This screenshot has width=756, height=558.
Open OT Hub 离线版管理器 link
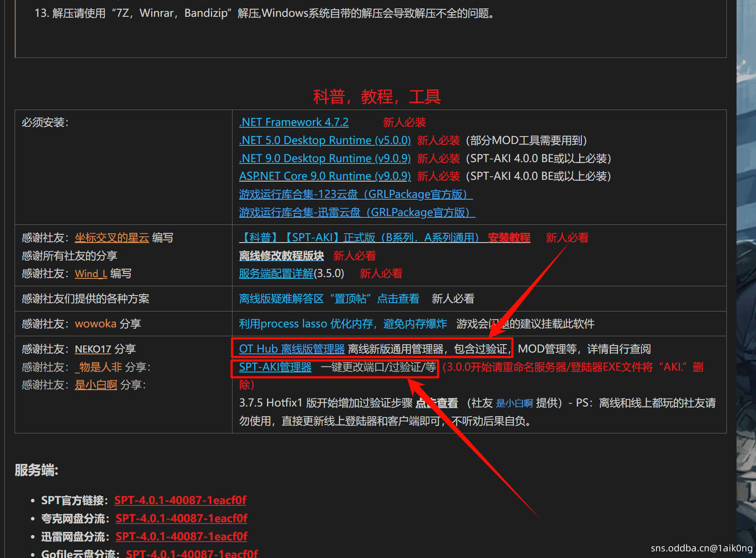click(x=291, y=349)
